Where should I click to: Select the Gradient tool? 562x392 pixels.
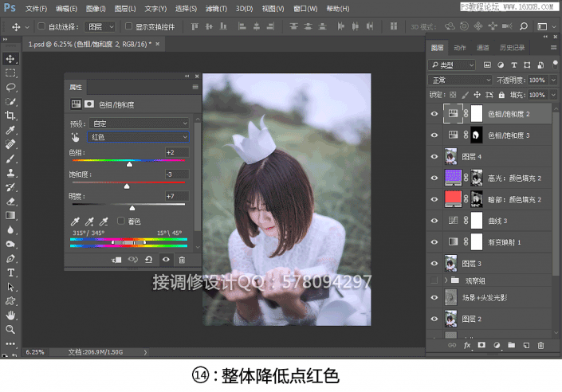(x=10, y=215)
